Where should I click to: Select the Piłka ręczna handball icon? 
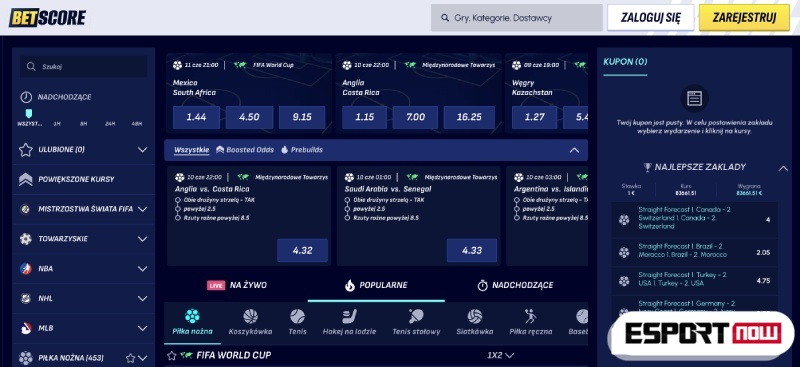tap(531, 316)
